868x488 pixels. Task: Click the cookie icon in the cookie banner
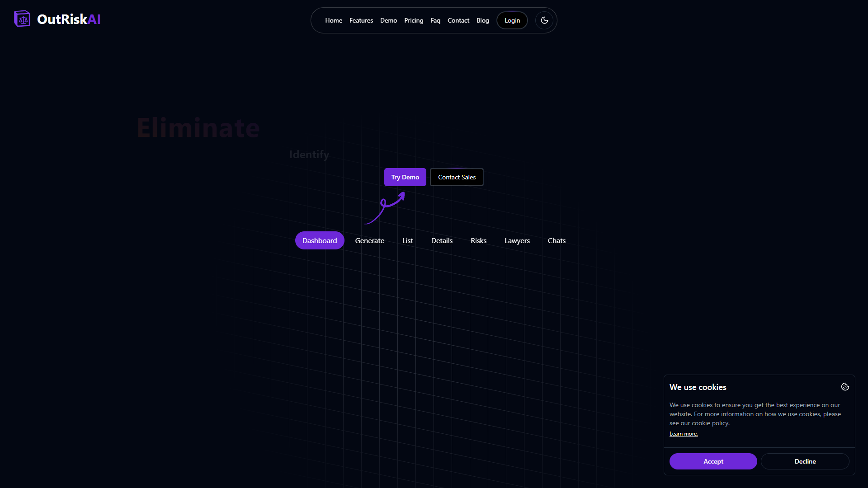pyautogui.click(x=845, y=387)
